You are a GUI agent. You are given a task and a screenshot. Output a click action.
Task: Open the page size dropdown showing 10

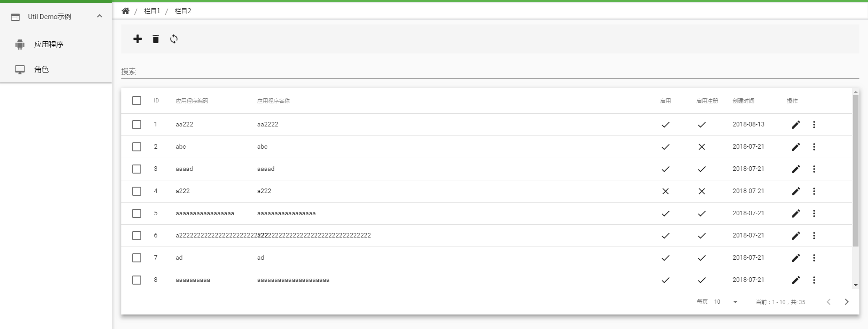(x=726, y=302)
